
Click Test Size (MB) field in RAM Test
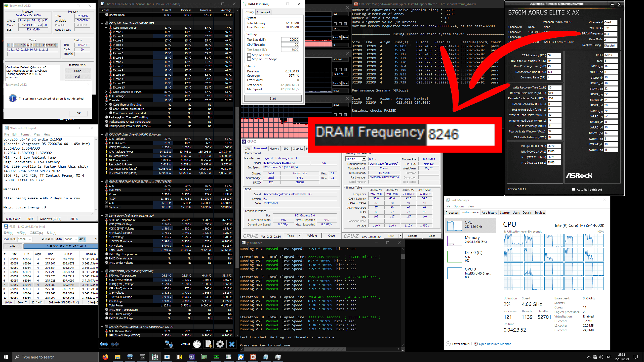tap(290, 39)
